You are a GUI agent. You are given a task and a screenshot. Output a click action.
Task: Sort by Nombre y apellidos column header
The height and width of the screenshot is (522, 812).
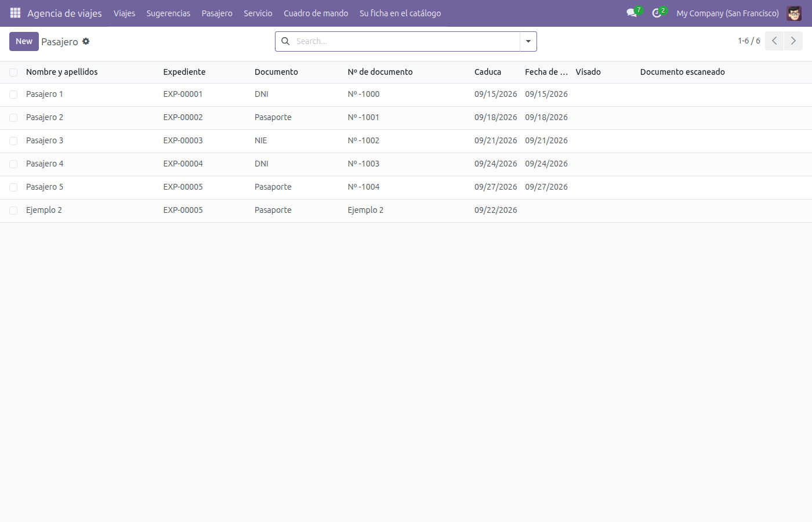(62, 72)
